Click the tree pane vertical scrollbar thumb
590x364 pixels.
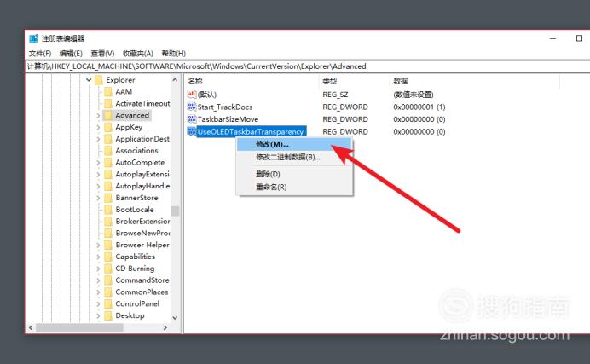(175, 211)
